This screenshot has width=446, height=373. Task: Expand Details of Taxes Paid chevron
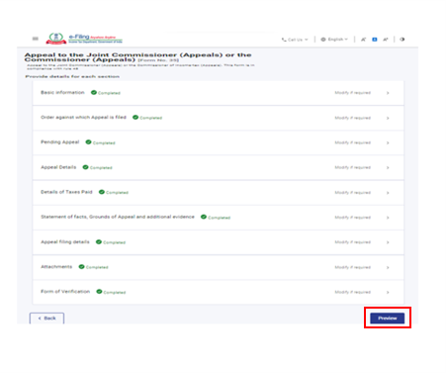[388, 193]
